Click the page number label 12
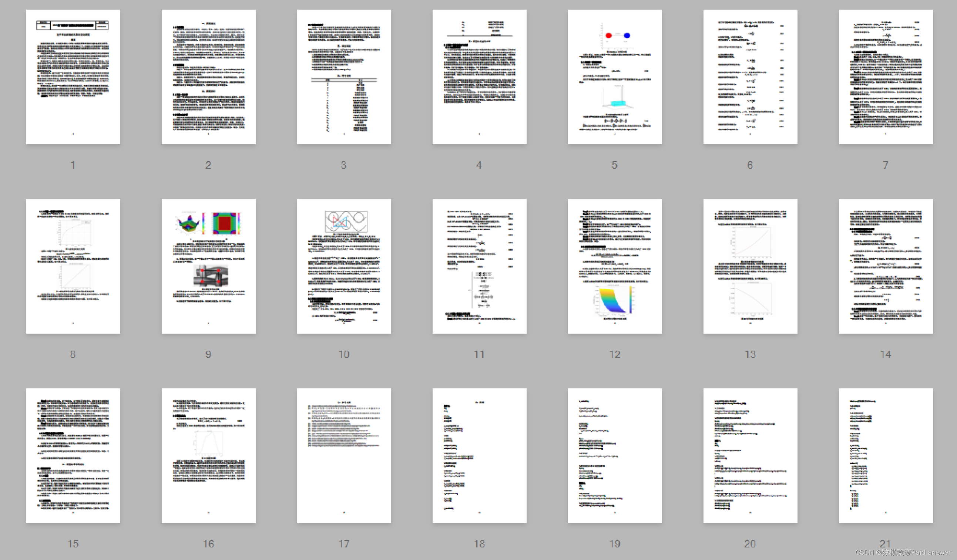 click(614, 355)
